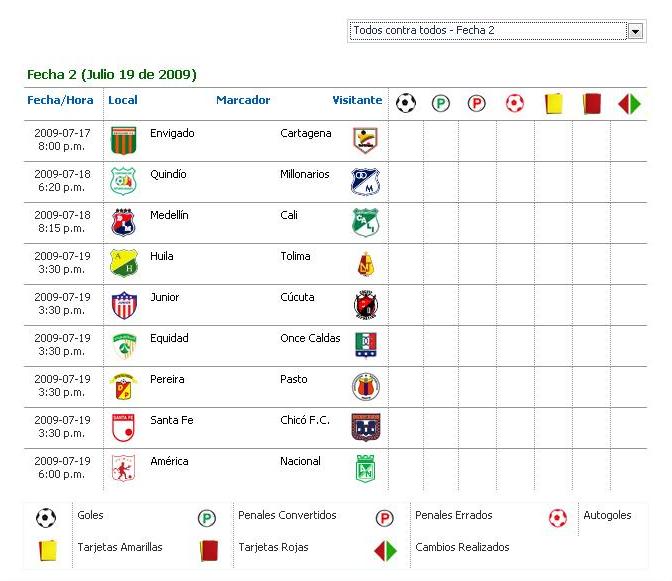The width and height of the screenshot is (672, 581).
Task: Click the Envigado team crest
Action: click(x=123, y=140)
